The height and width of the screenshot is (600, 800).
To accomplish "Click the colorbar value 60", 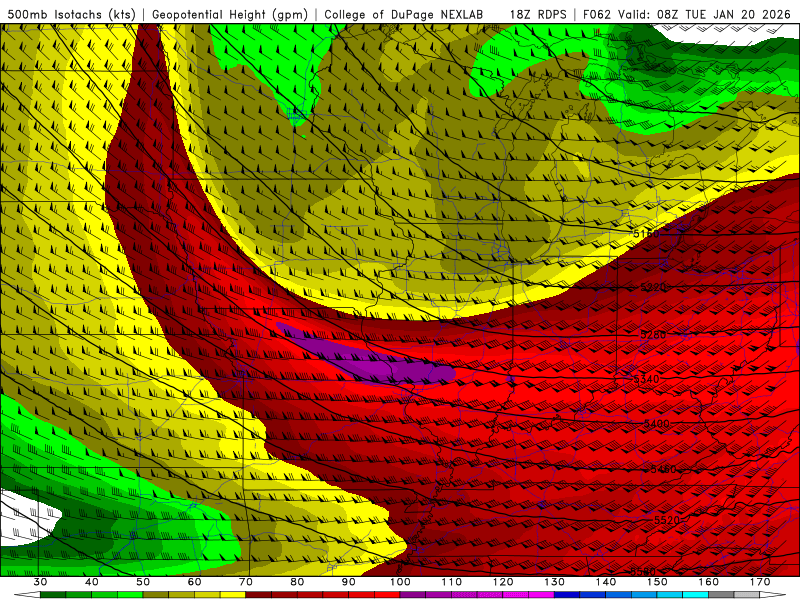I will tap(194, 582).
